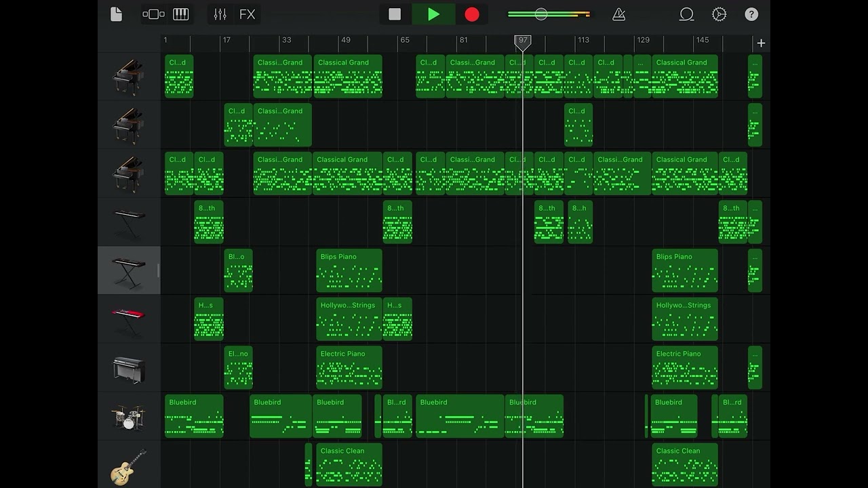Open the loop browser

click(686, 14)
